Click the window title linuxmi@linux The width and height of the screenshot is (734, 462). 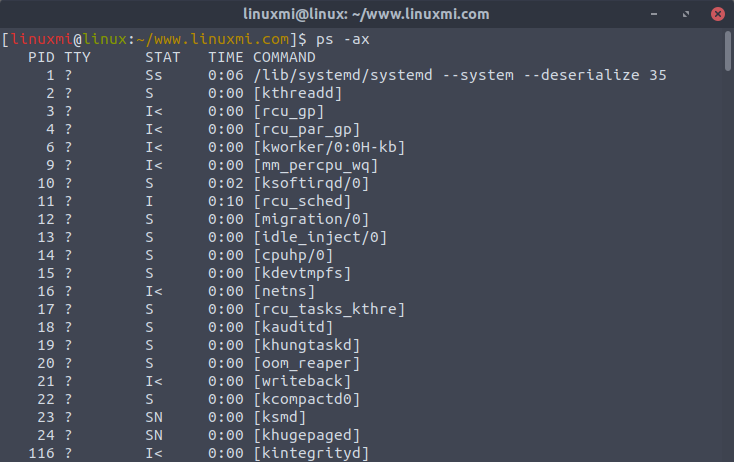(x=367, y=14)
